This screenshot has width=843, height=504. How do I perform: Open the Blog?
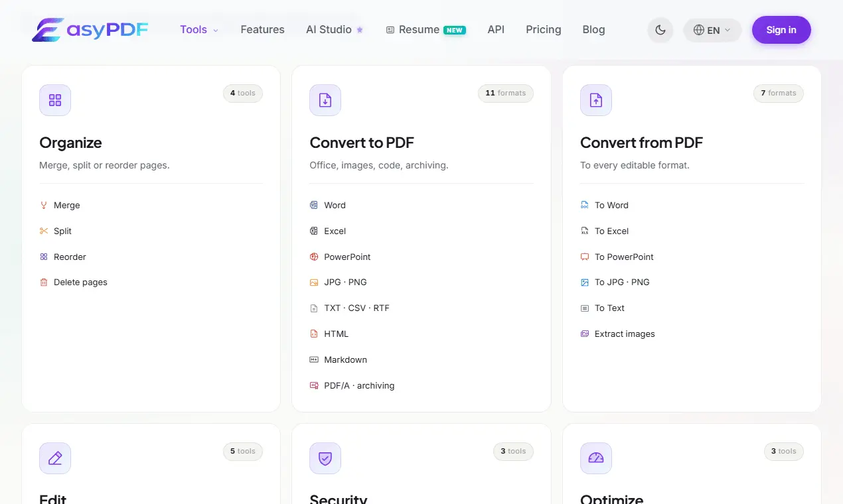(593, 29)
